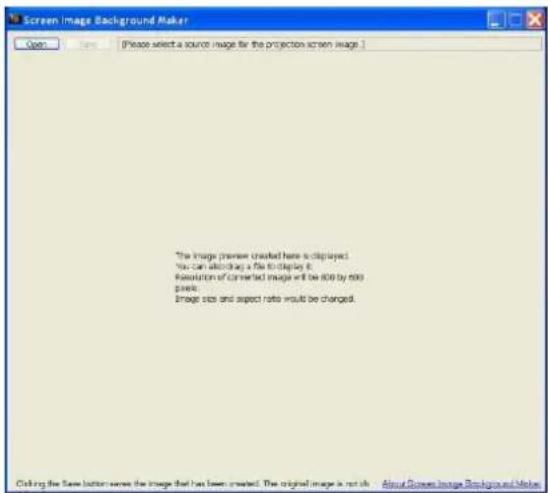
Task: Click the text 'Image size and aspect ratio would be changed'
Action: pos(265,299)
